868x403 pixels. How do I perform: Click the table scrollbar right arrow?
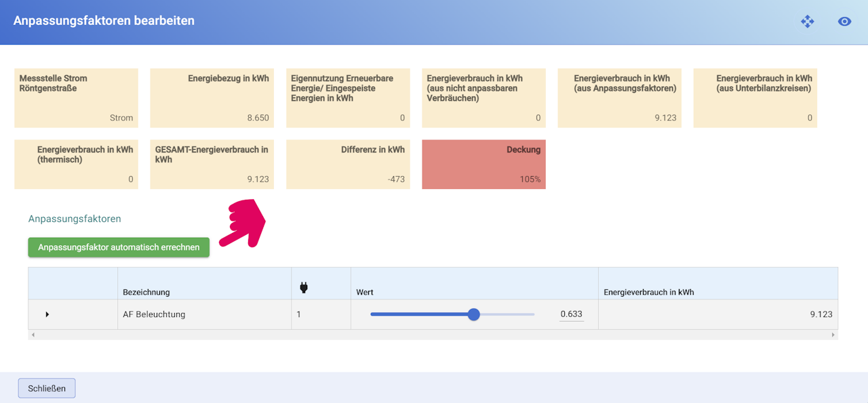pos(833,335)
